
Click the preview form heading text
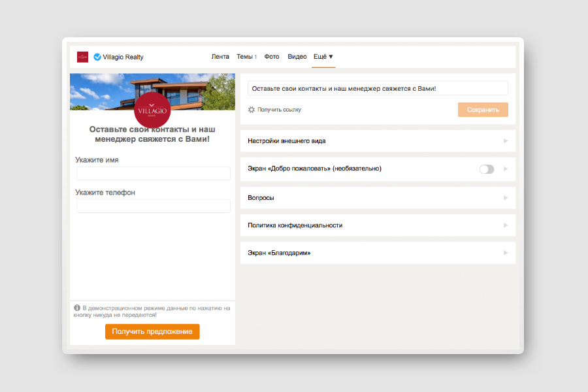pyautogui.click(x=152, y=135)
